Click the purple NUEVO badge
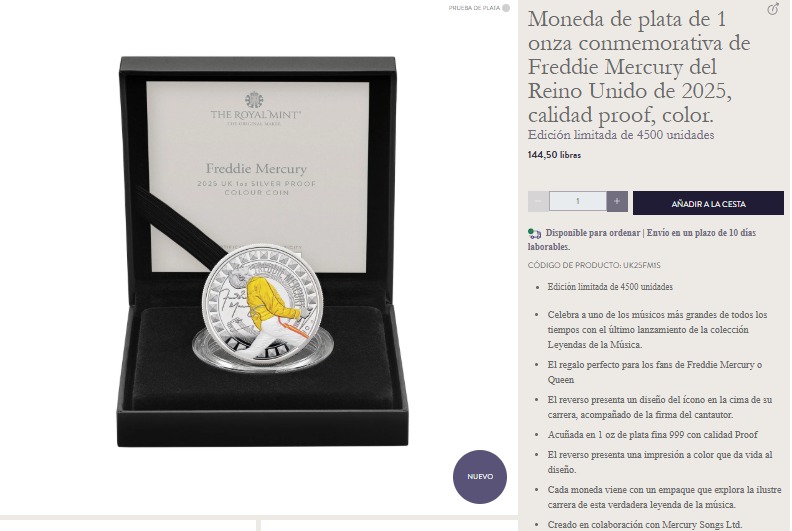The image size is (792, 531). 479,476
